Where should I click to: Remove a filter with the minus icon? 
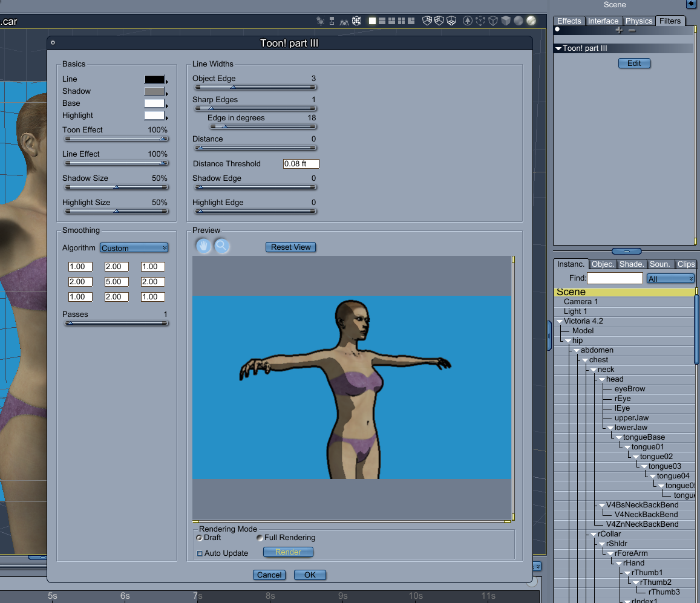pyautogui.click(x=632, y=30)
